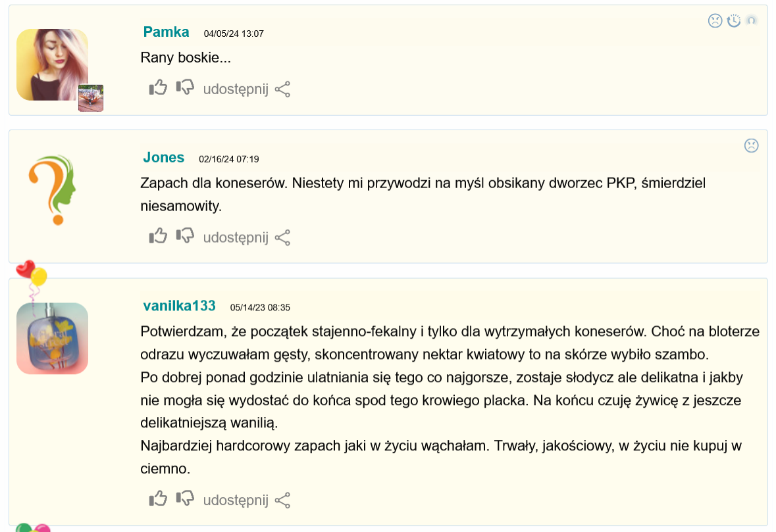Give thumbs up to Jones's comment

coord(158,235)
